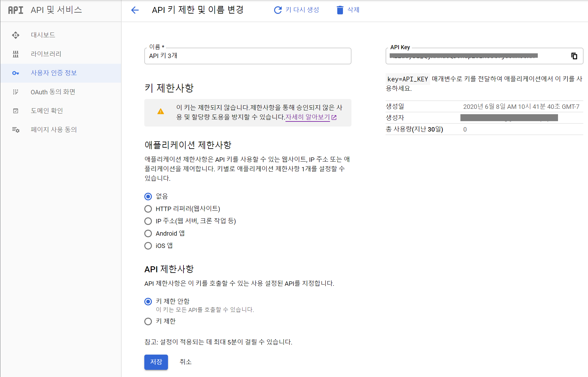Click the regenerate key refresh icon
Image resolution: width=588 pixels, height=377 pixels.
click(x=278, y=10)
